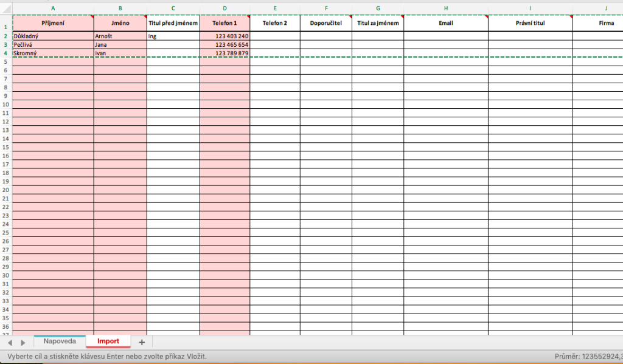Switch to the Napoveda sheet tab
623x364 pixels.
(x=60, y=342)
